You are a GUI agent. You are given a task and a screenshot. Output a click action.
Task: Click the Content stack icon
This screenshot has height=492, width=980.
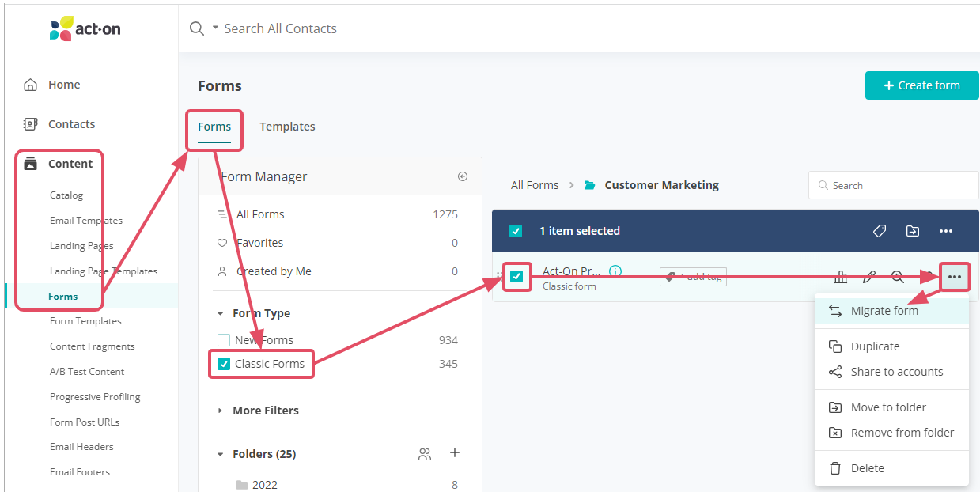coord(30,164)
